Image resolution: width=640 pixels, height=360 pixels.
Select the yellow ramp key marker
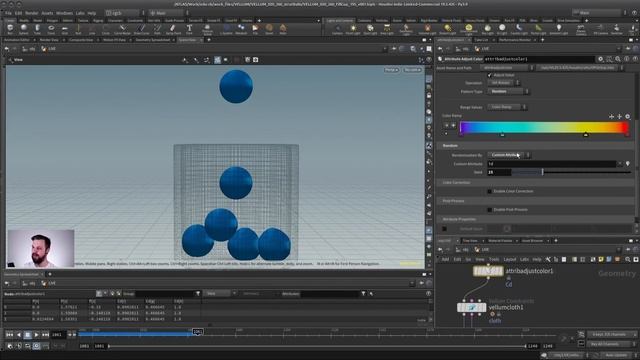(586, 134)
